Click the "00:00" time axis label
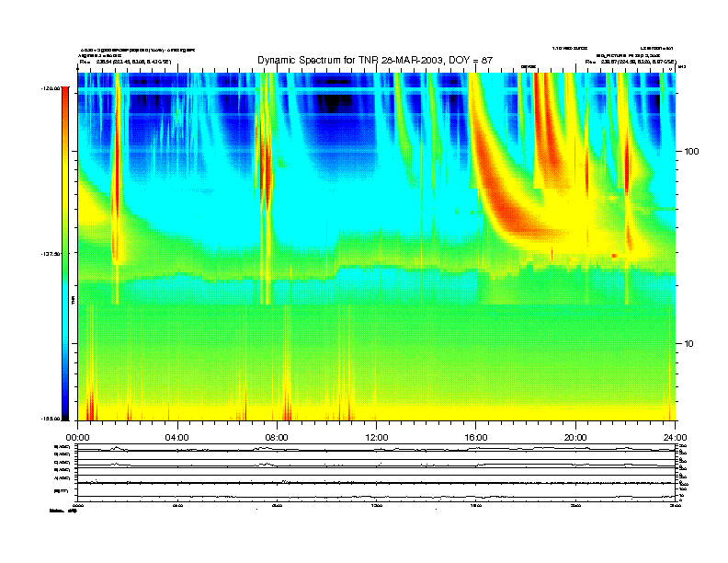Viewport: 728px width, 563px height. point(77,438)
